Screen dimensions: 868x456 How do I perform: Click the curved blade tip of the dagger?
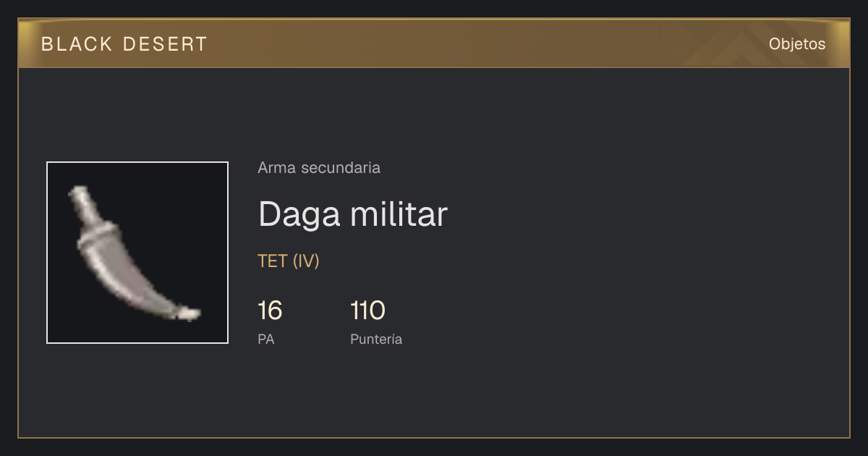[x=187, y=313]
